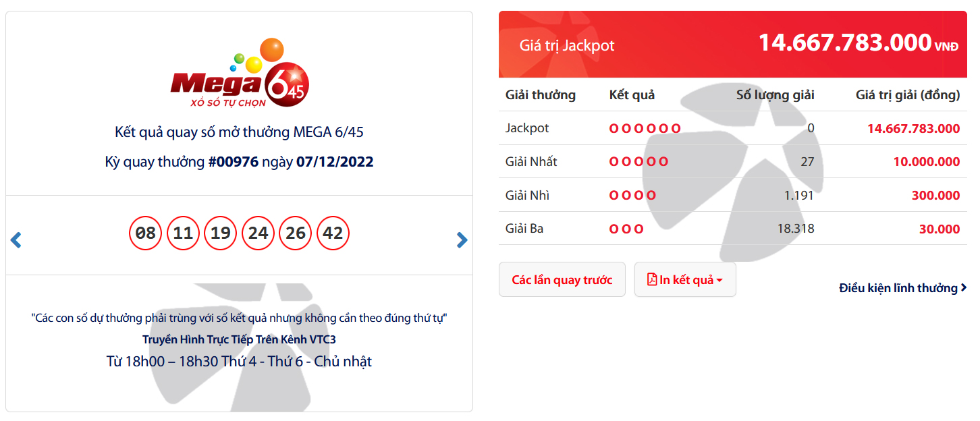Select winning number ball 24

point(258,233)
